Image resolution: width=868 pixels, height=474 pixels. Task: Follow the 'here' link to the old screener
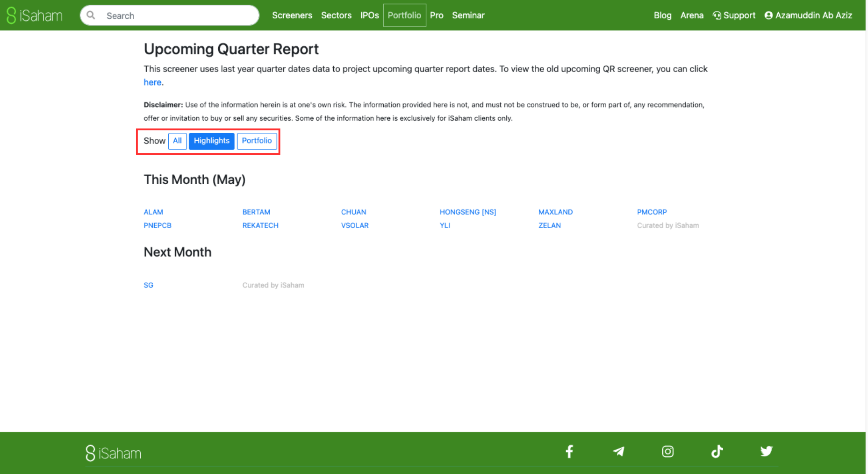pyautogui.click(x=152, y=82)
